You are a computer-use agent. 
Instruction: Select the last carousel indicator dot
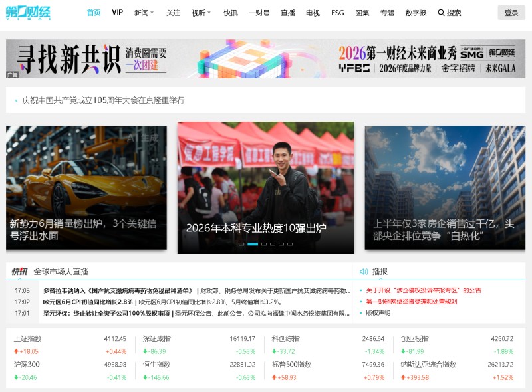click(x=290, y=244)
